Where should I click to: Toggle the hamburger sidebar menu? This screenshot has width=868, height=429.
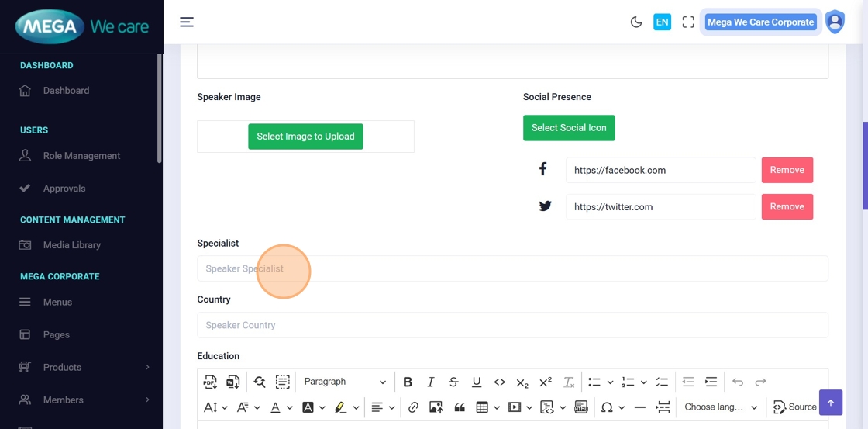point(187,22)
